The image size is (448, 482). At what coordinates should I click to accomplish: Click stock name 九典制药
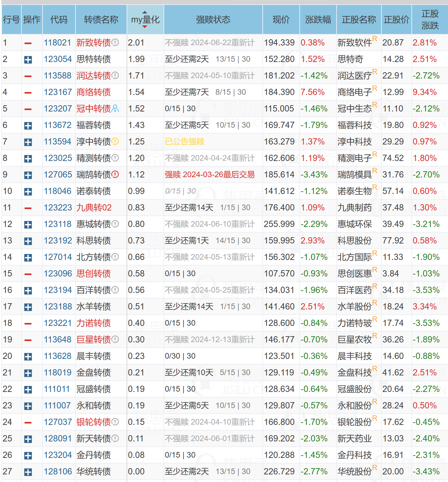tap(355, 208)
